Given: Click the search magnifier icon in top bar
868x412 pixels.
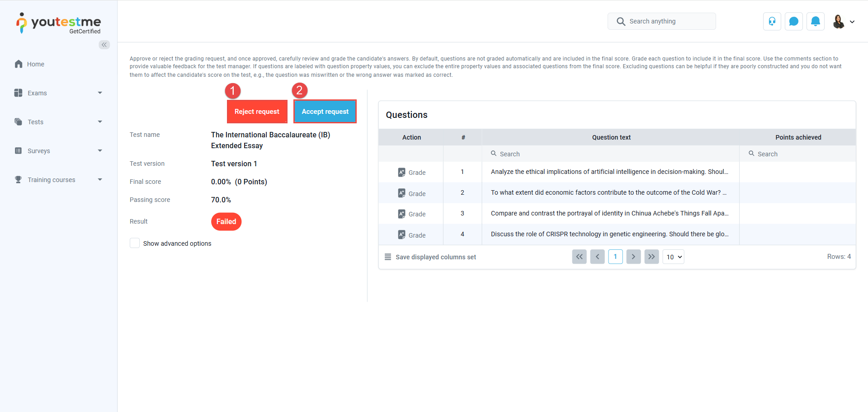Looking at the screenshot, I should [x=621, y=21].
